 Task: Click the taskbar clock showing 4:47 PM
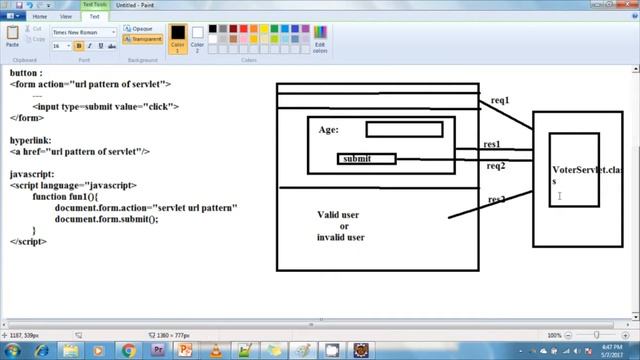coord(611,351)
